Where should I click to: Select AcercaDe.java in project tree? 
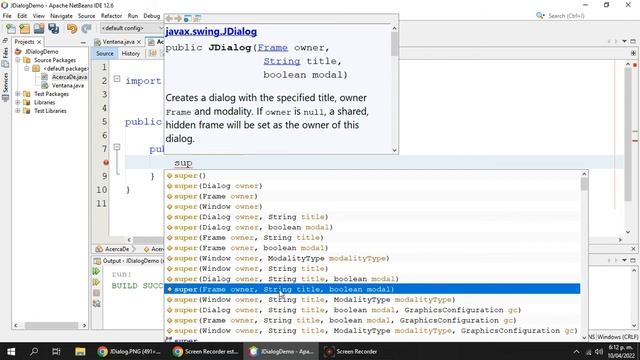[69, 77]
